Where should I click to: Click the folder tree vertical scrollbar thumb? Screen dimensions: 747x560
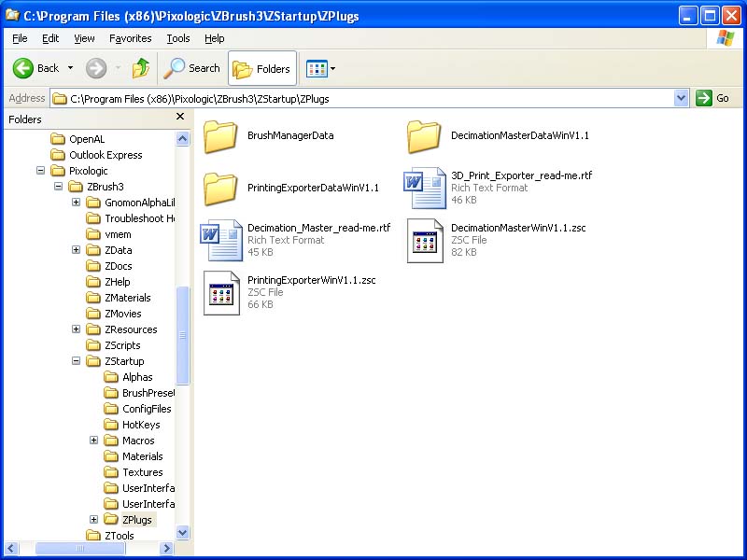(182, 335)
